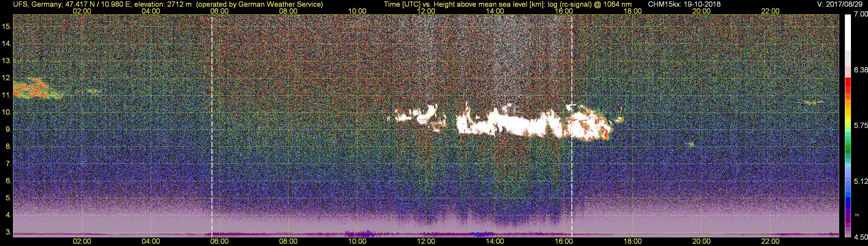Click the "log (rc-signal) @ 1064 nm" text
This screenshot has height=246, width=868.
(590, 4)
